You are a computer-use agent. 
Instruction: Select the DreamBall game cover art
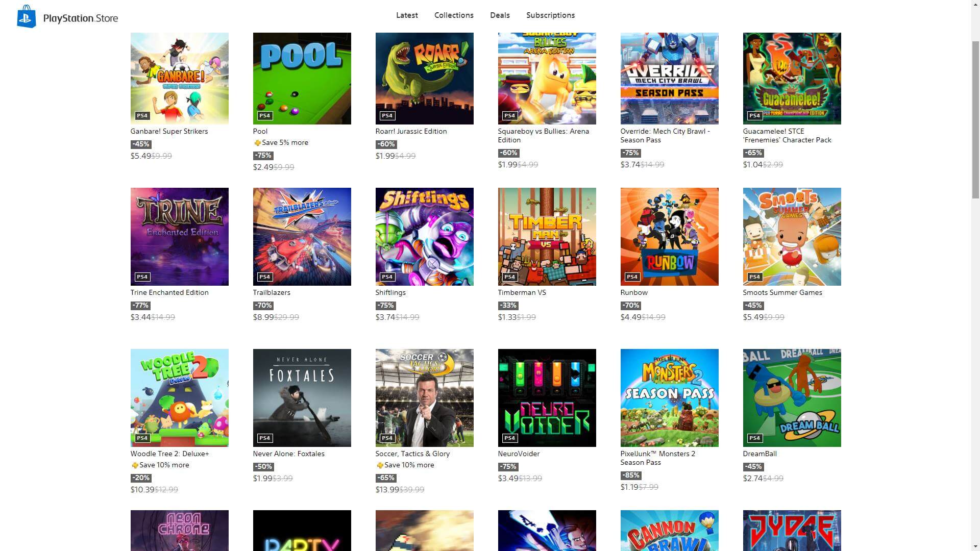792,397
